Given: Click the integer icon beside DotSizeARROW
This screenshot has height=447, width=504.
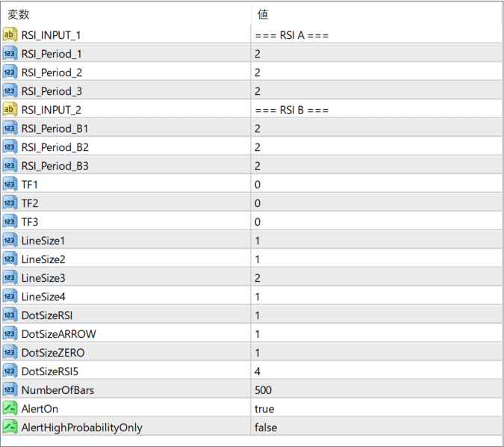Looking at the screenshot, I should click(x=10, y=334).
